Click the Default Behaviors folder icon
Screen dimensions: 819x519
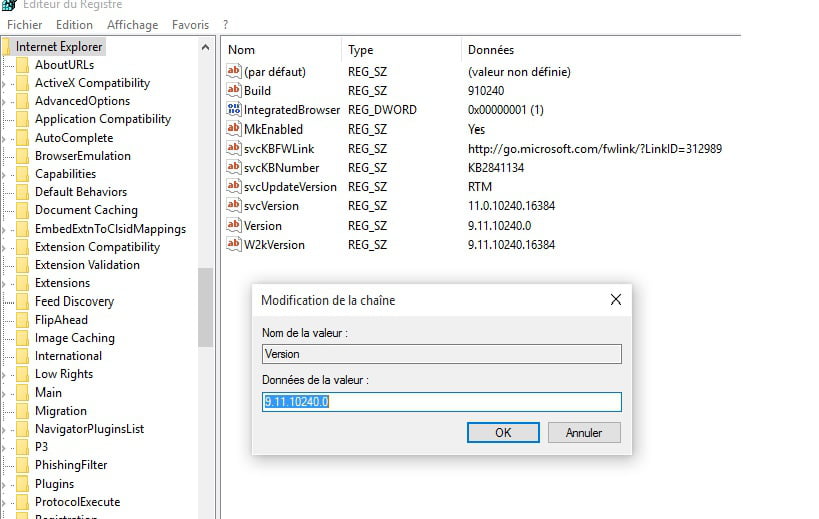[22, 192]
